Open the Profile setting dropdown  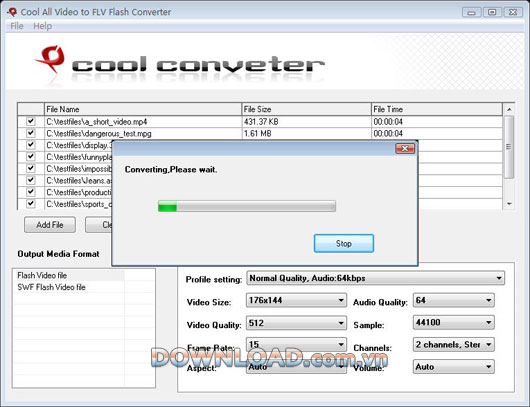376,278
